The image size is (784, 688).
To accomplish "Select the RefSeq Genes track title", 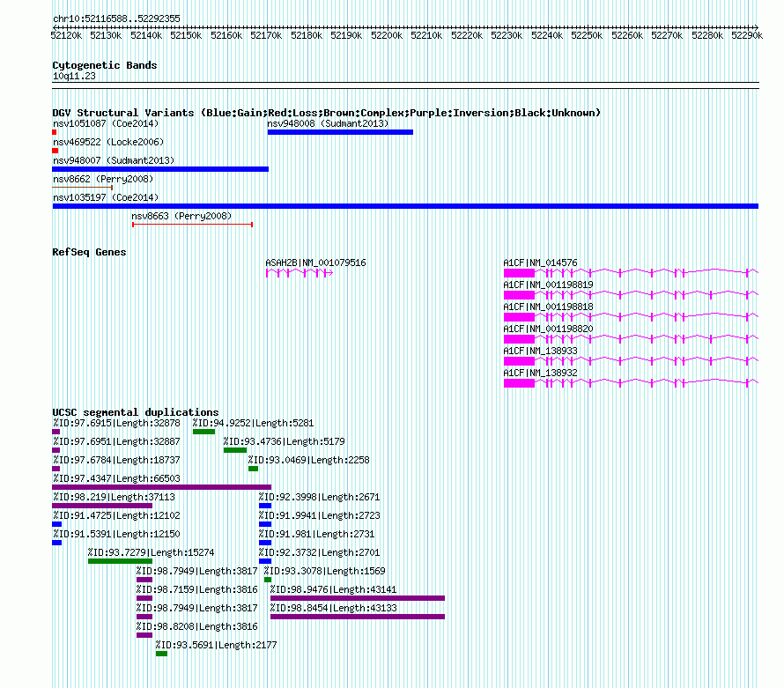I will 89,252.
